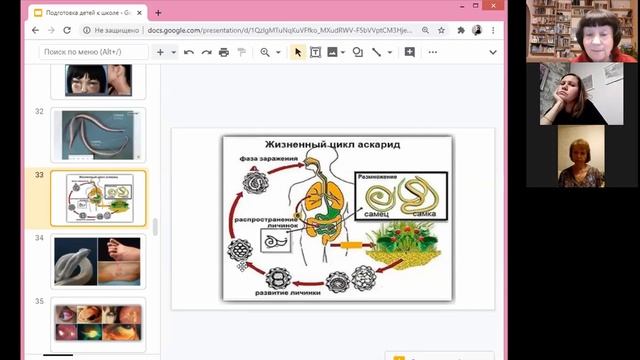Collapse the menus with the chevron
Screen dimensions: 640x360
(x=493, y=52)
